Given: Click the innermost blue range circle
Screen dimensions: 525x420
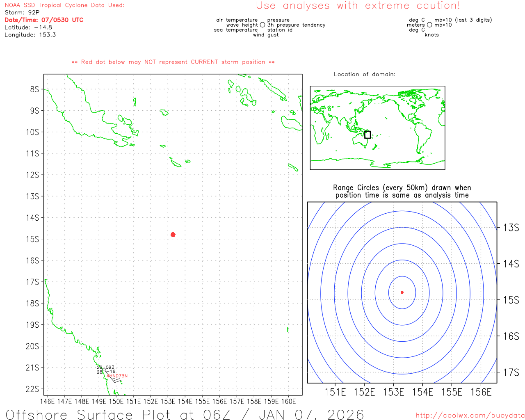Looking at the screenshot, I should point(389,292).
